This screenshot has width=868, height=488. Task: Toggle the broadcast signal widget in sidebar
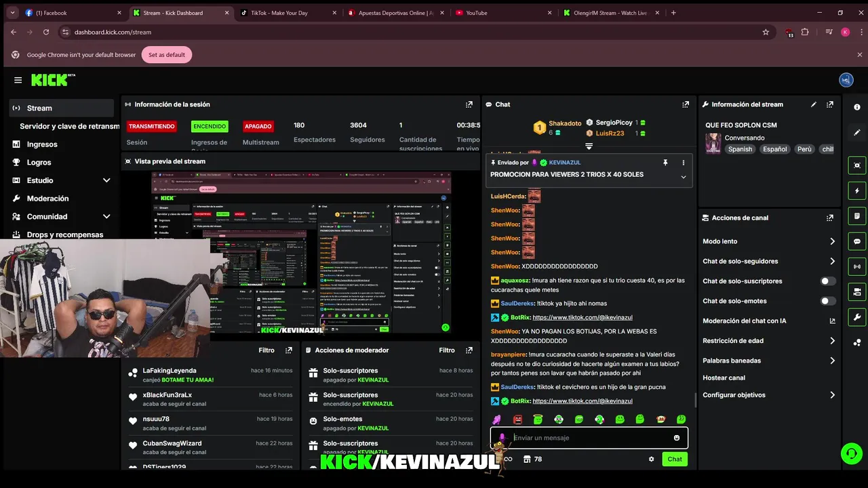(x=857, y=266)
